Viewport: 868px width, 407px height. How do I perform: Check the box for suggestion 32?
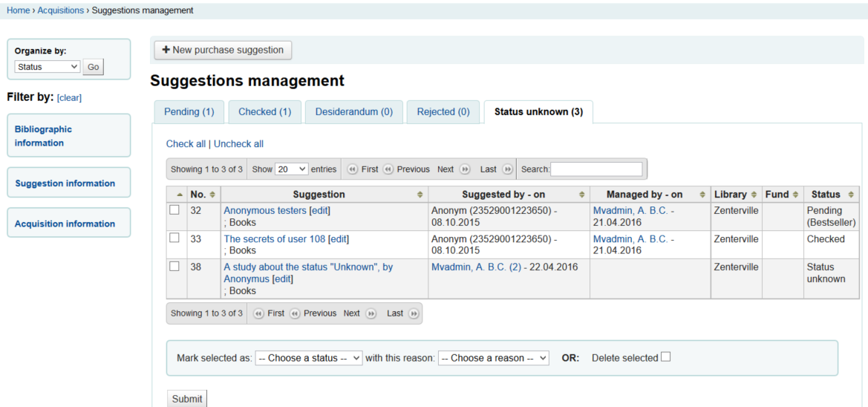pos(174,211)
